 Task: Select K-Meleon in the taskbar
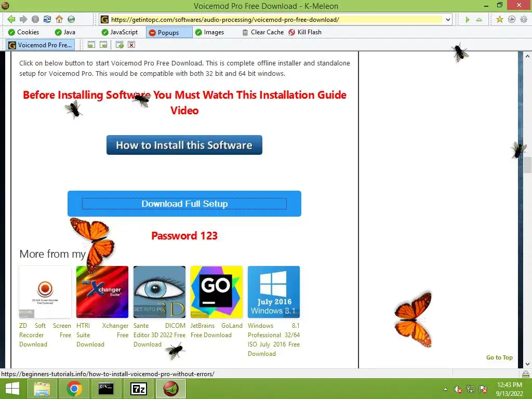[x=170, y=389]
